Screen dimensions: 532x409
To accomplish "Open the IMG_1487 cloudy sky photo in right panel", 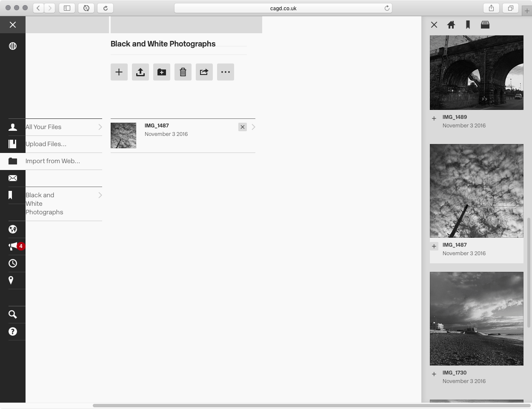I will [x=477, y=191].
